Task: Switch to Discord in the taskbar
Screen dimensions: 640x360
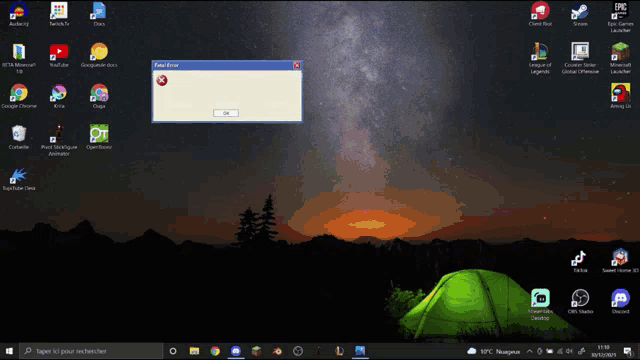Action: (236, 351)
